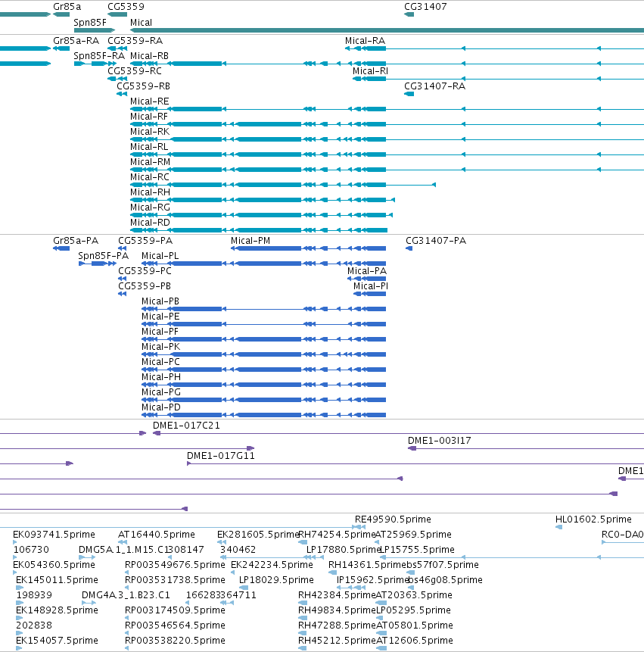
Task: Select the LP18029.5prime EST
Action: (276, 580)
